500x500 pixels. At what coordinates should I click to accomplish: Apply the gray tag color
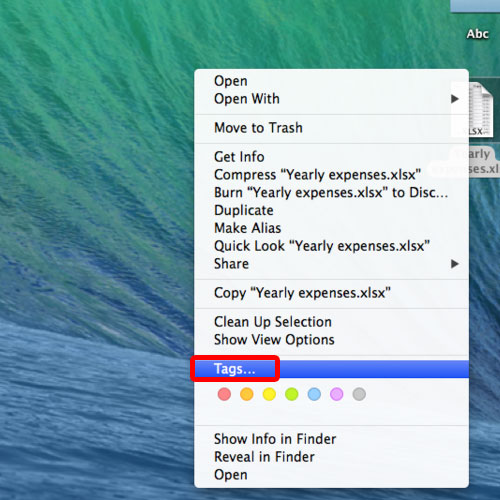(x=359, y=394)
